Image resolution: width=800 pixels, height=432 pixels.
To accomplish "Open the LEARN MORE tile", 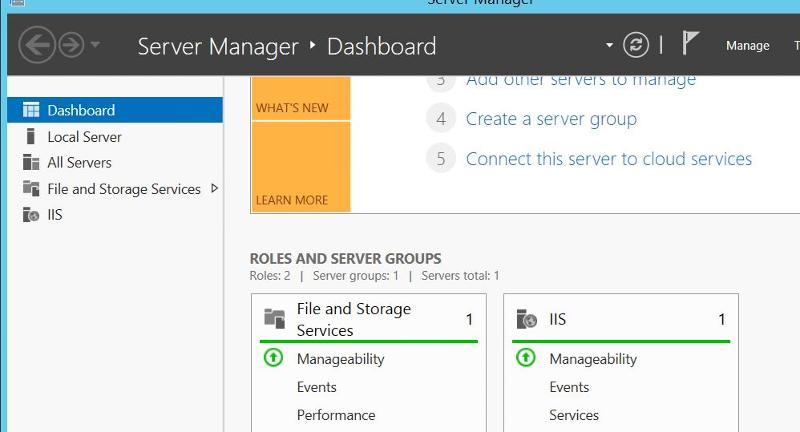I will pyautogui.click(x=301, y=167).
